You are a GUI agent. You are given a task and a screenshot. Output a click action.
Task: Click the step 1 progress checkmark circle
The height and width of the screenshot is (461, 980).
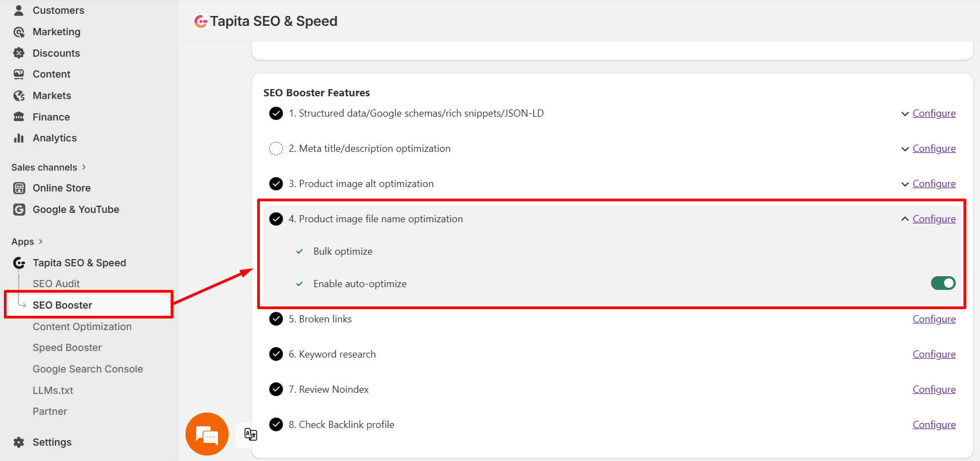(x=276, y=113)
